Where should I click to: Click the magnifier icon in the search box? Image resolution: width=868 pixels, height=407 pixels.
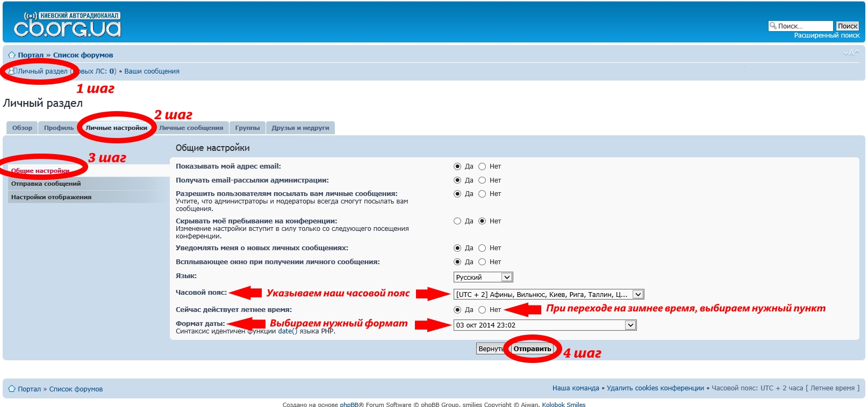coord(773,26)
